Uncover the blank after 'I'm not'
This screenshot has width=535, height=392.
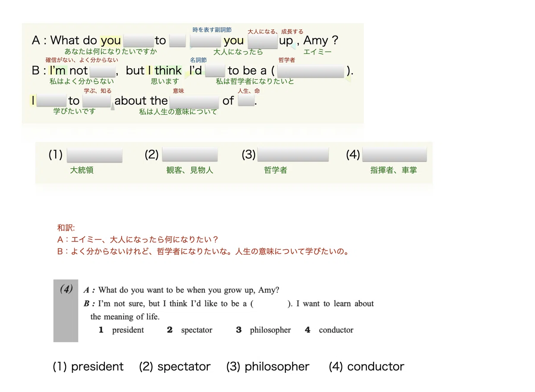(x=103, y=71)
